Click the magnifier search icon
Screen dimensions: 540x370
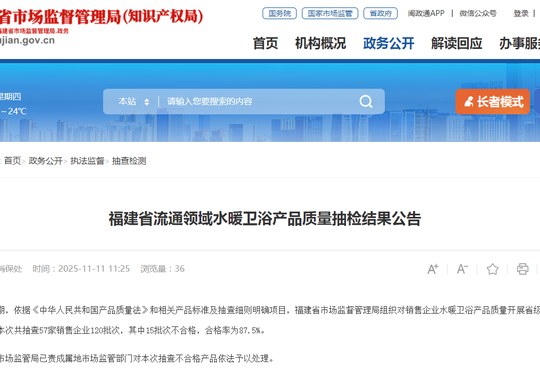(x=366, y=102)
